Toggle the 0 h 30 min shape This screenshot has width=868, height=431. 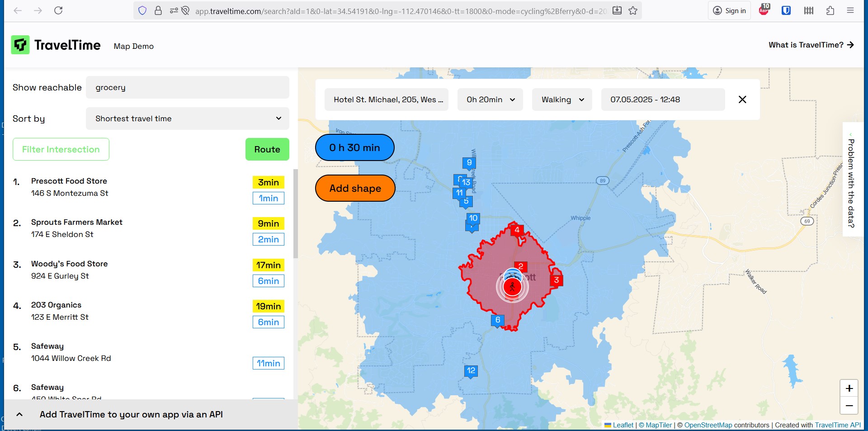(x=354, y=148)
